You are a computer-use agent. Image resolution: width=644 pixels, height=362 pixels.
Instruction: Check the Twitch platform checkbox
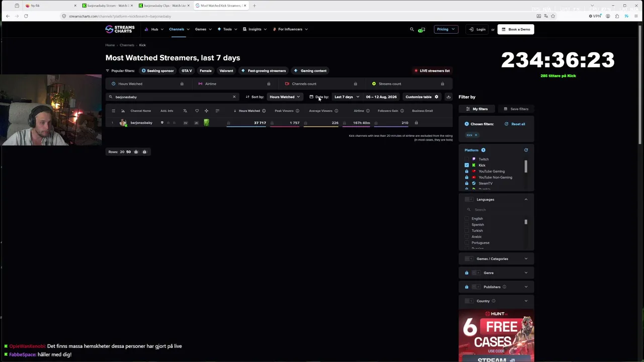[x=466, y=159]
